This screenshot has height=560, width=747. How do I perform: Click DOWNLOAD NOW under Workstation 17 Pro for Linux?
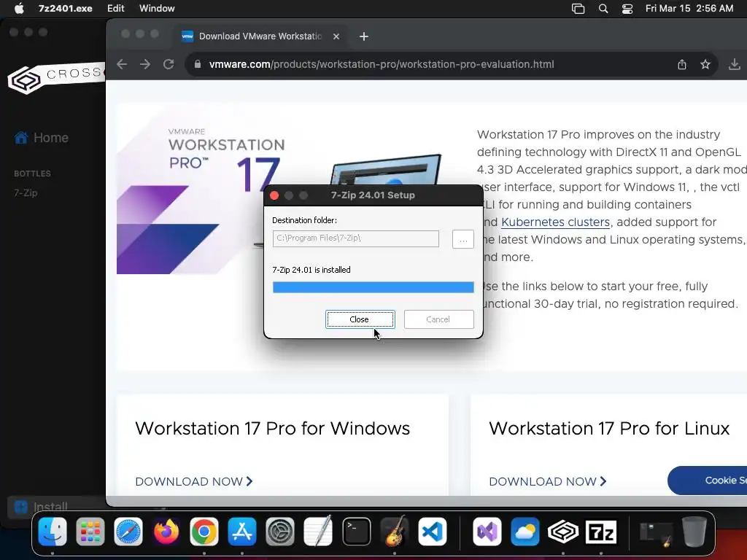[x=548, y=481]
